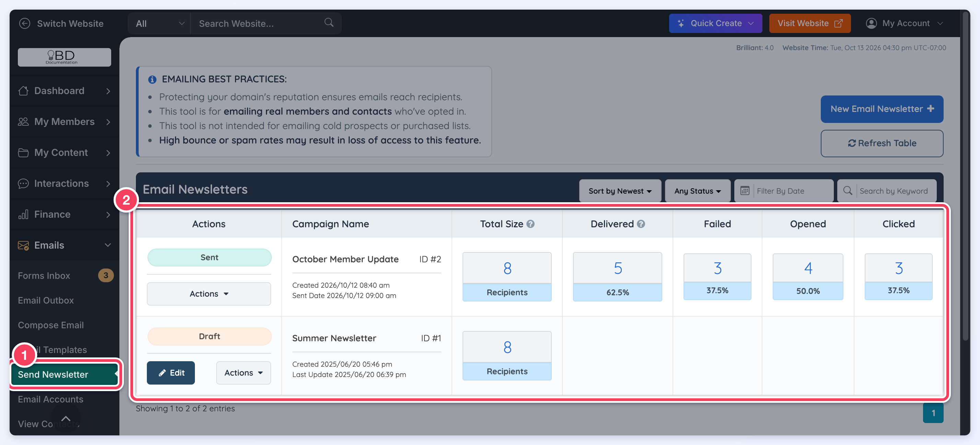Open Compose Email in the sidebar
980x445 pixels.
tap(50, 325)
